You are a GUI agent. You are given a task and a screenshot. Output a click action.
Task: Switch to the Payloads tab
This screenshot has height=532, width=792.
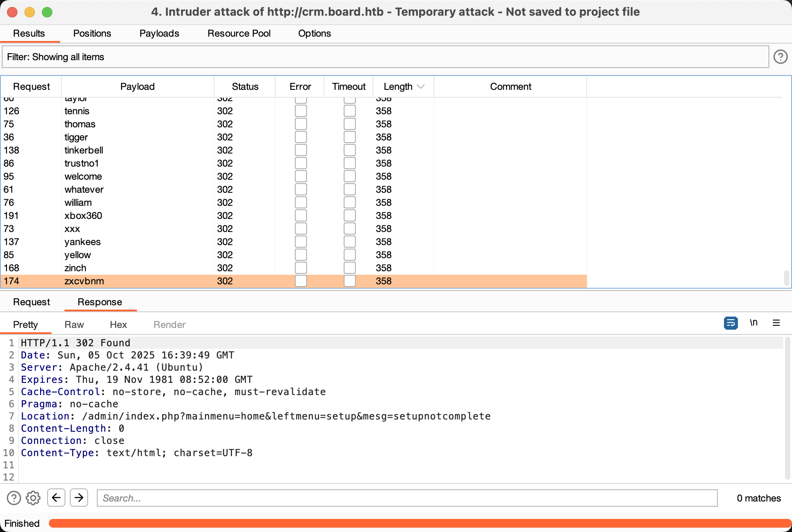click(x=159, y=33)
